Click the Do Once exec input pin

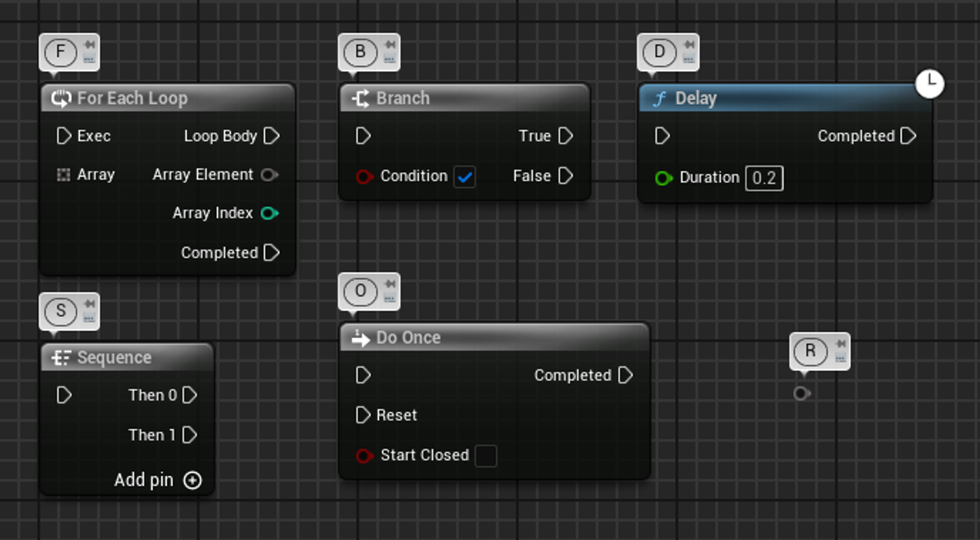click(x=363, y=375)
